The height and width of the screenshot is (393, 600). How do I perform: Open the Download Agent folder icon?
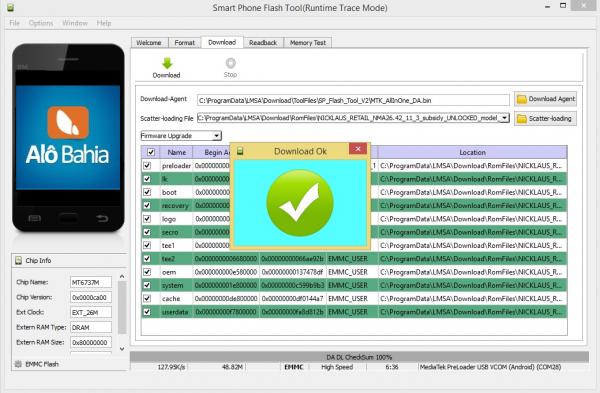tap(522, 99)
